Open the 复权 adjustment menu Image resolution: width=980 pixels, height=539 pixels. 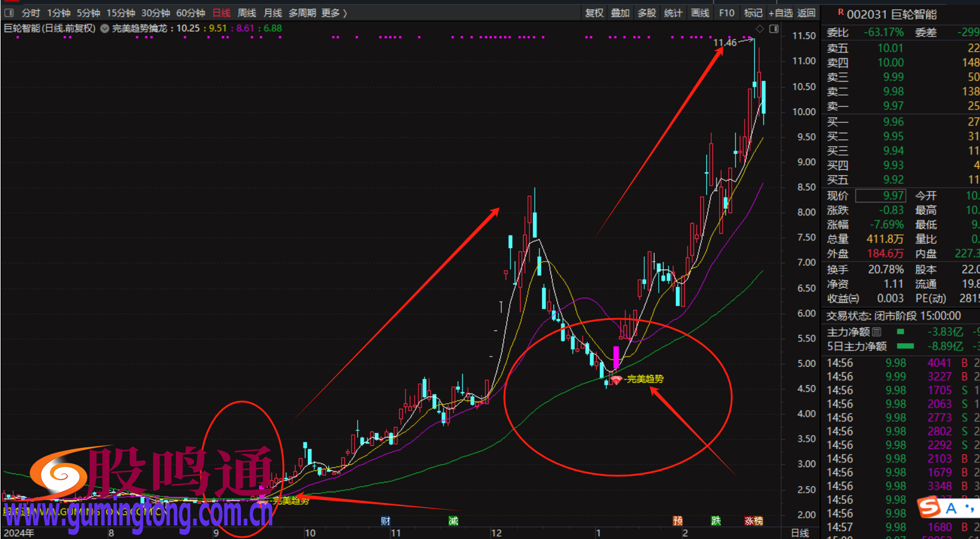click(x=594, y=13)
